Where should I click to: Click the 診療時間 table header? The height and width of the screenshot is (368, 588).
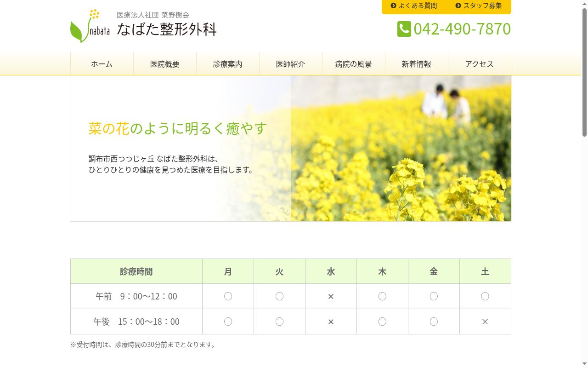coord(136,271)
